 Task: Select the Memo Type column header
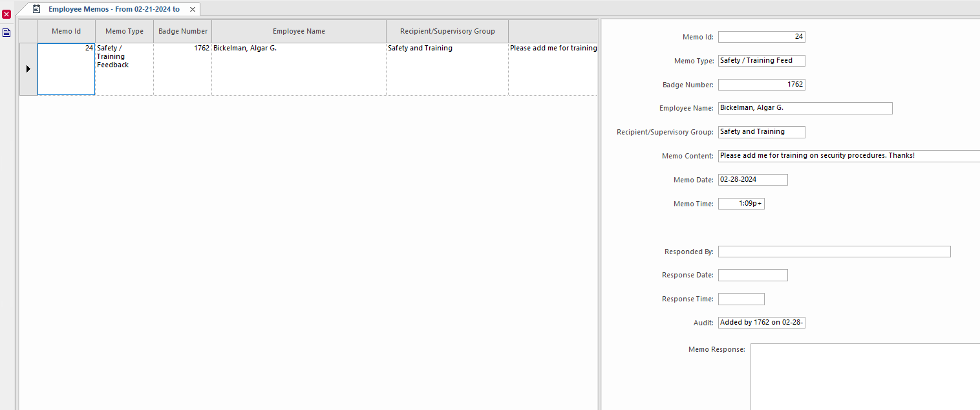click(x=124, y=30)
